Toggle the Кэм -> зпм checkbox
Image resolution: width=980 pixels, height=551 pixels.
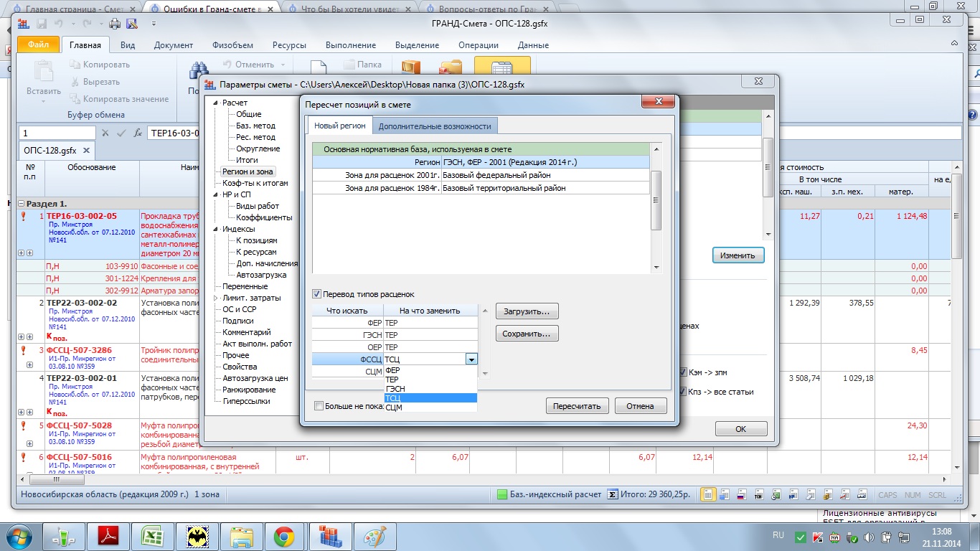coord(683,372)
